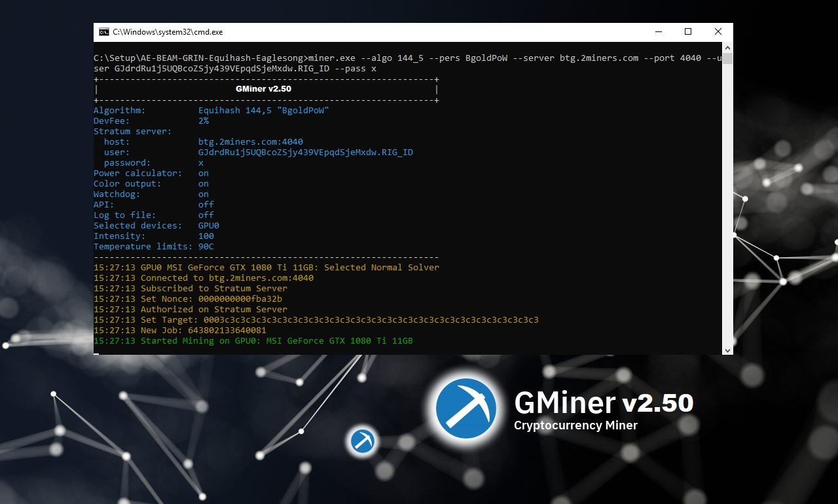838x504 pixels.
Task: Click the 'Connected to btg.2miners.com:4040' log line
Action: click(204, 278)
